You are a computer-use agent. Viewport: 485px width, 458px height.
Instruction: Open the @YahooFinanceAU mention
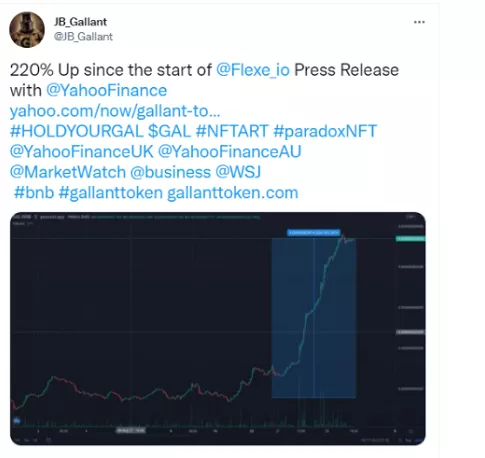(x=229, y=152)
